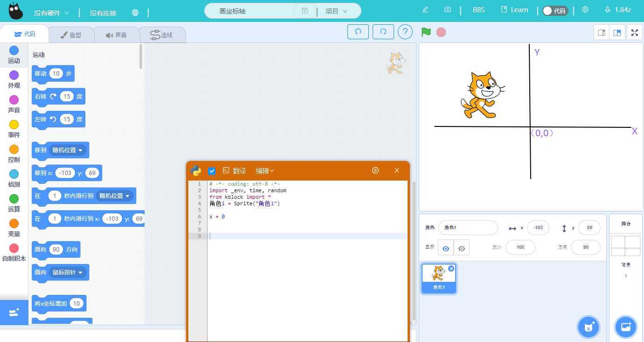Save the project with the disk icon
This screenshot has width=644, height=342.
(x=305, y=11)
